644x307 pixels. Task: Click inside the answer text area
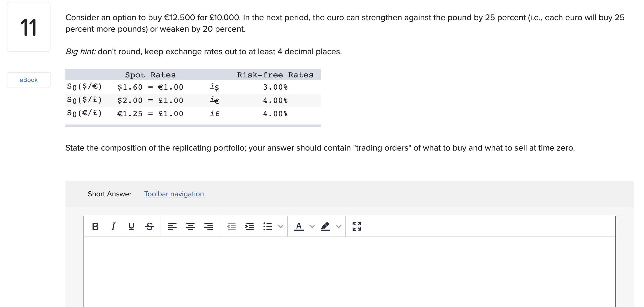319,271
